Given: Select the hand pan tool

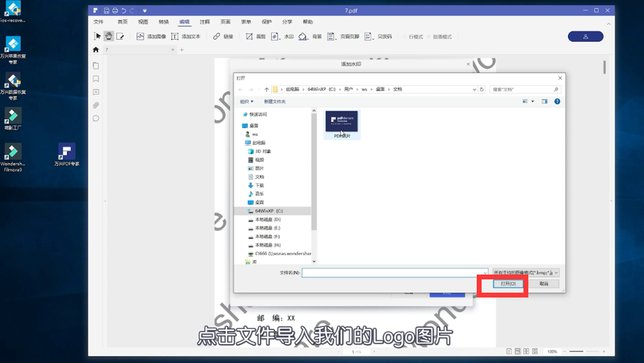Looking at the screenshot, I should pyautogui.click(x=109, y=36).
